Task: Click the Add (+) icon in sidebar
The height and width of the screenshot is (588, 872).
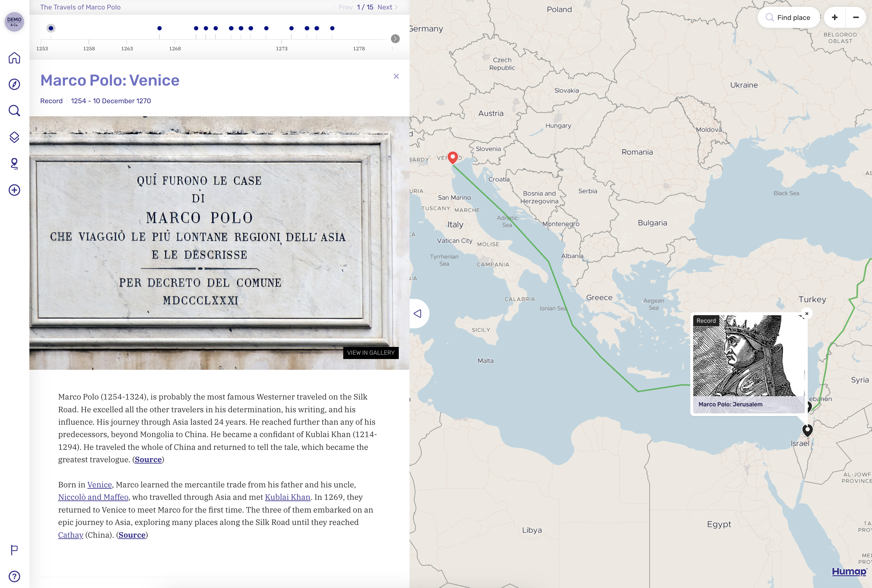Action: tap(14, 190)
